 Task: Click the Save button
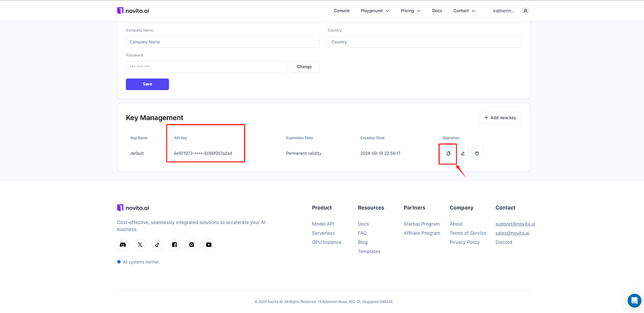148,84
